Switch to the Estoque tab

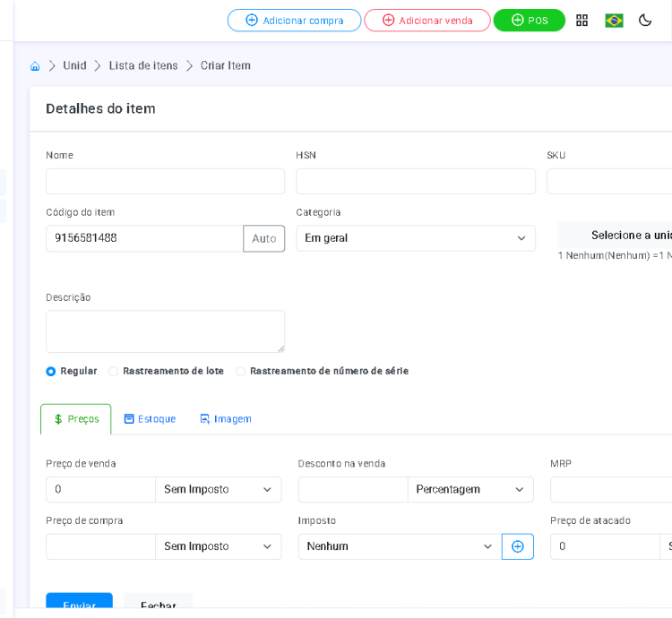coord(150,419)
